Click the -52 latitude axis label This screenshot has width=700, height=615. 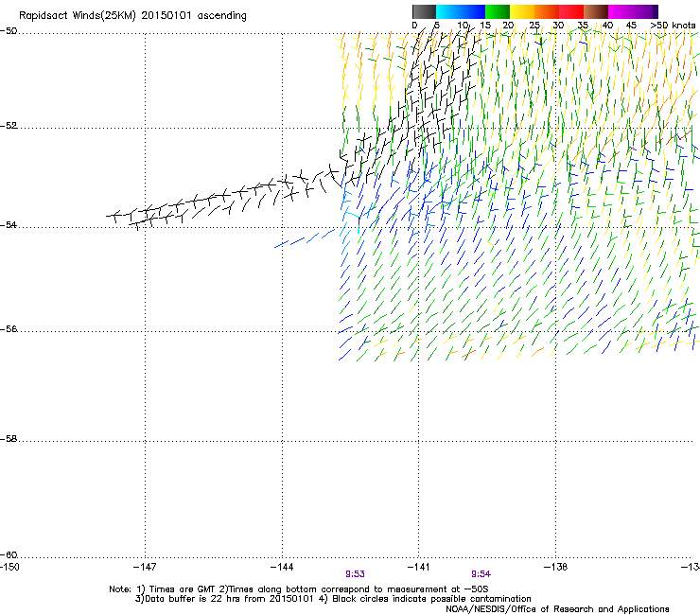point(9,126)
